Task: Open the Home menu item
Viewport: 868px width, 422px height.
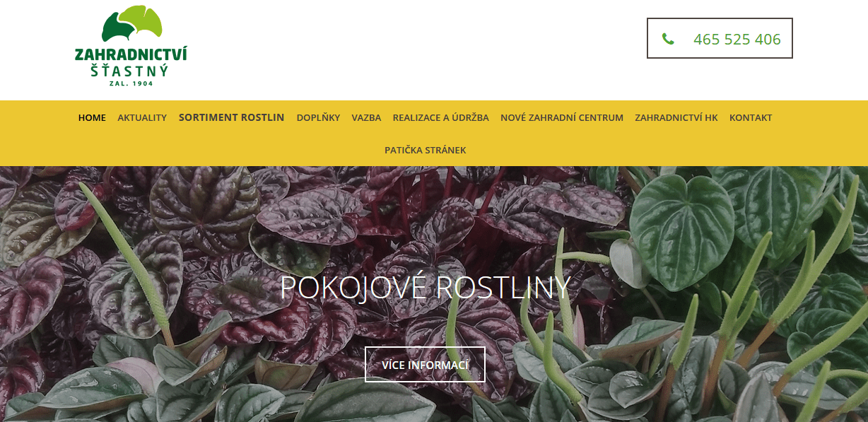Action: (x=92, y=117)
